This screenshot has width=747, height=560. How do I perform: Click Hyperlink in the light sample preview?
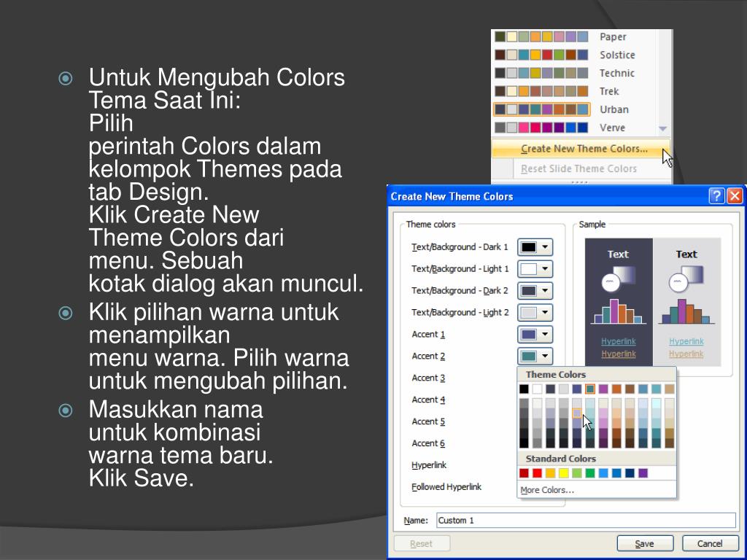click(686, 341)
